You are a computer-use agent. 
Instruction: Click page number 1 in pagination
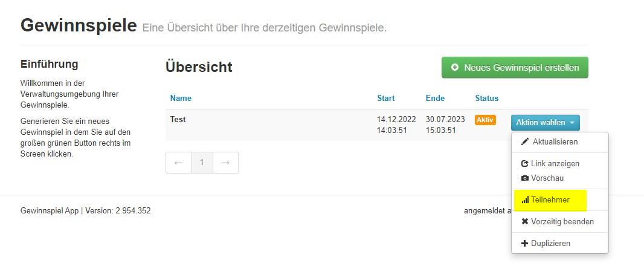(x=202, y=163)
